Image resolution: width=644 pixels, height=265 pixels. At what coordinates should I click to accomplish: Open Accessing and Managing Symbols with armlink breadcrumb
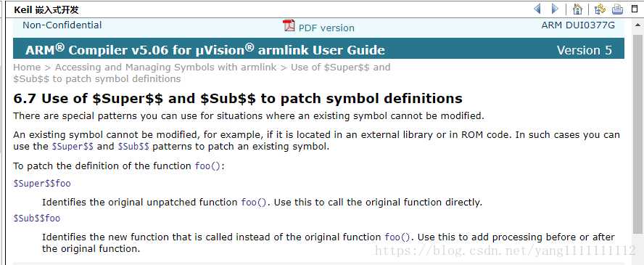(166, 67)
